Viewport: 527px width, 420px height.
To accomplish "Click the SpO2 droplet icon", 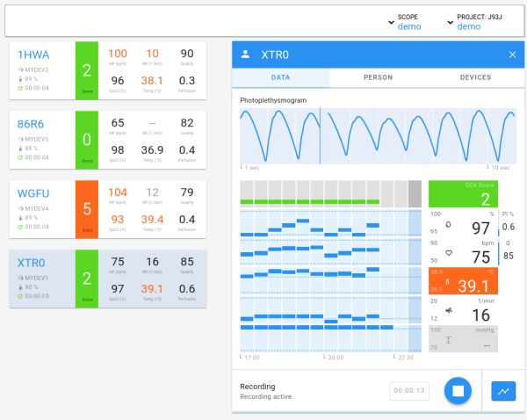I will [x=450, y=224].
